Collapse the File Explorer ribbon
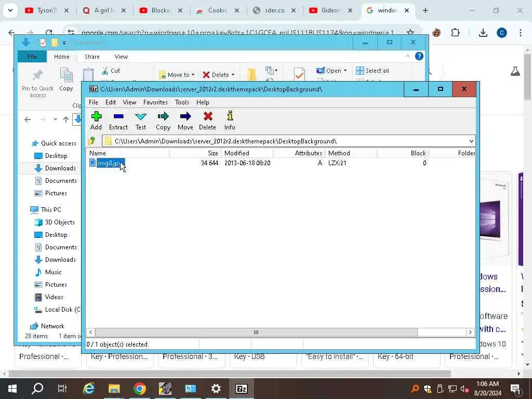 (x=407, y=56)
